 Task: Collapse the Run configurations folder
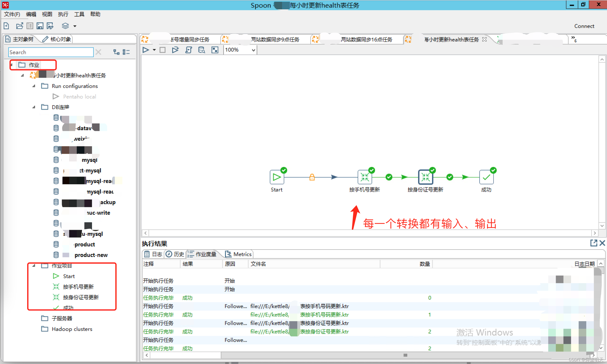tap(34, 86)
